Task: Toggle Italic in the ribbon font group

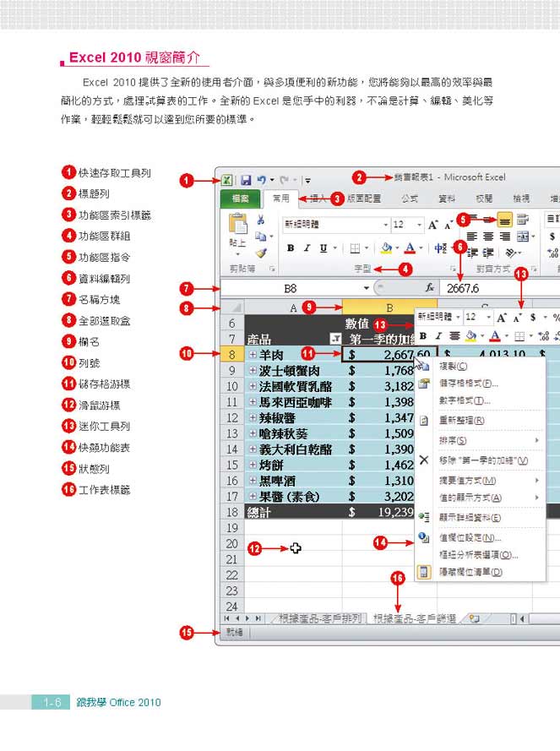Action: tap(307, 248)
